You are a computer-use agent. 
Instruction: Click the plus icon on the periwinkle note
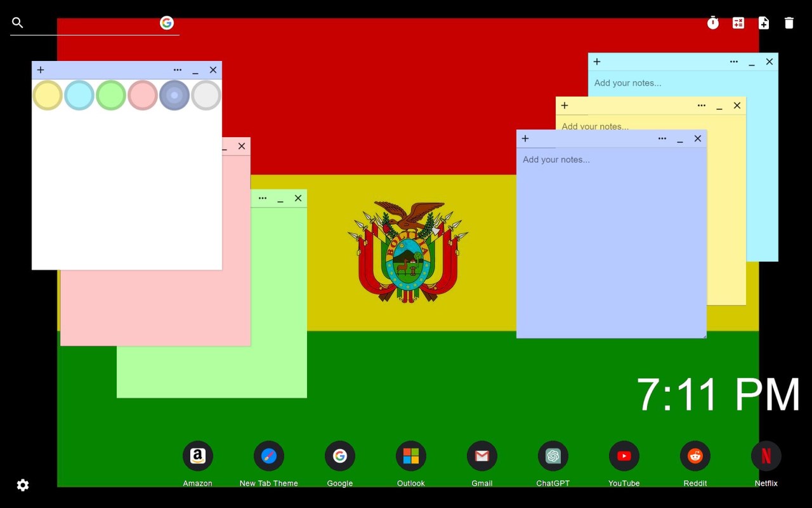click(525, 138)
